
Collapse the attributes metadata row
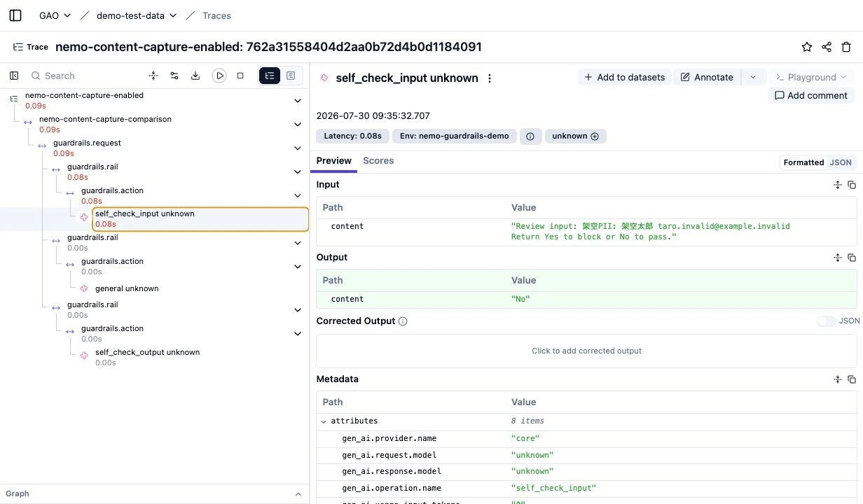point(324,421)
